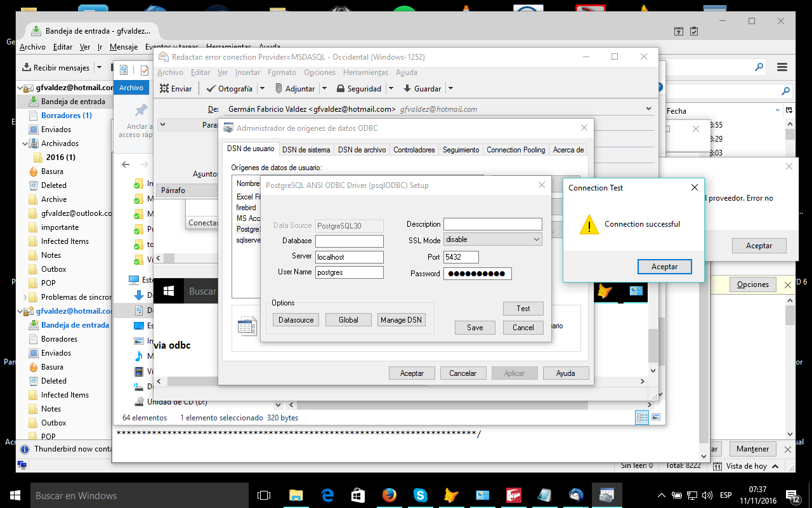Click Opciones button in Thunderbird notification bar
812x508 pixels.
[752, 284]
